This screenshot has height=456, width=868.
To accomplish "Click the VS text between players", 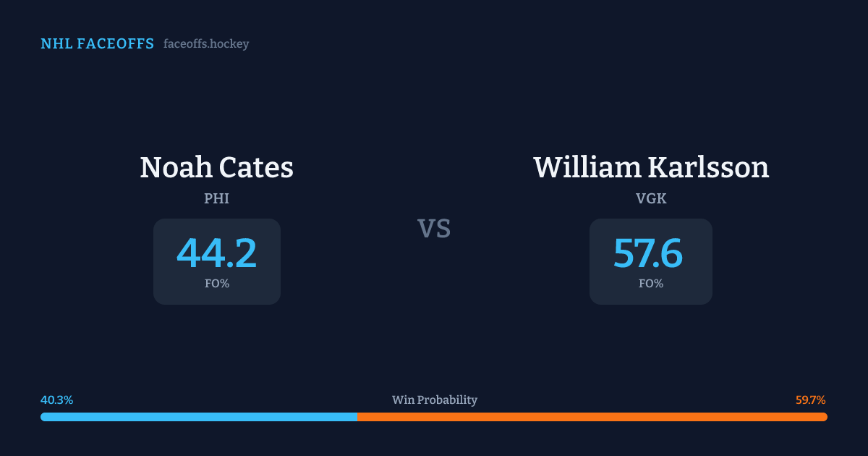I will point(434,229).
